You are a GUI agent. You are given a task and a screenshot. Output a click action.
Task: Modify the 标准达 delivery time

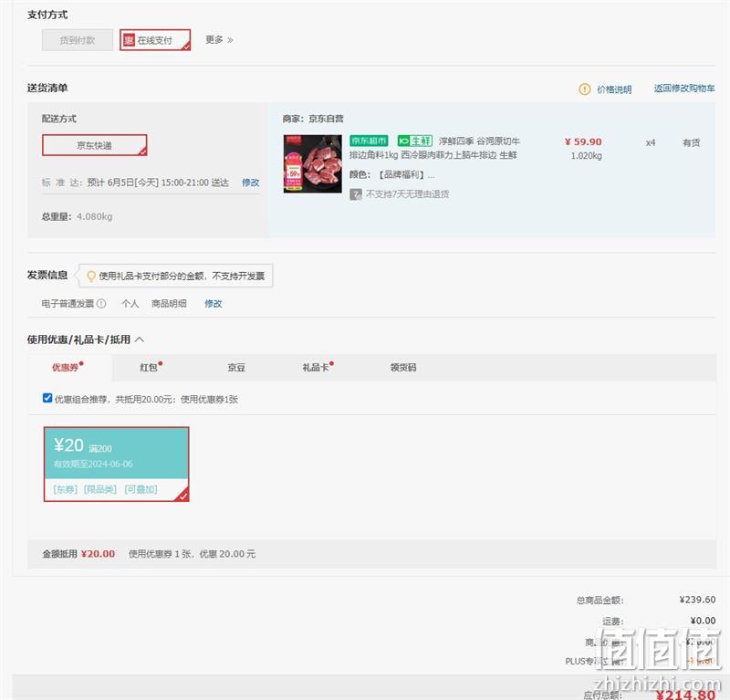pos(250,183)
